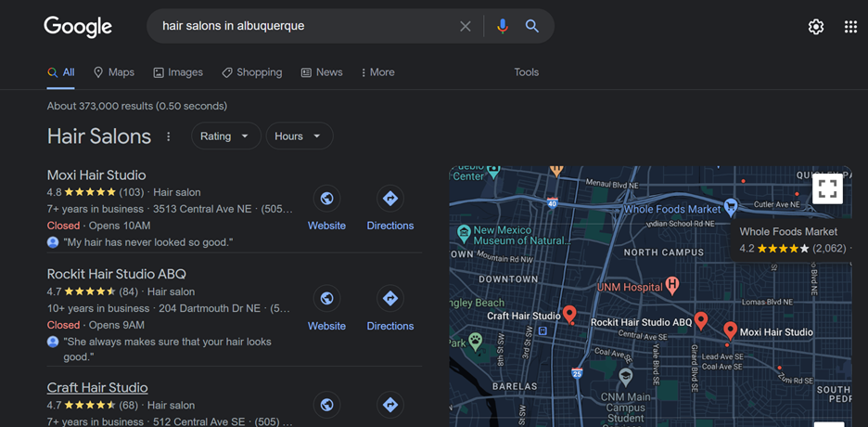Click the Rockit Hair Studio ABQ red map pin
The height and width of the screenshot is (427, 868).
(701, 320)
